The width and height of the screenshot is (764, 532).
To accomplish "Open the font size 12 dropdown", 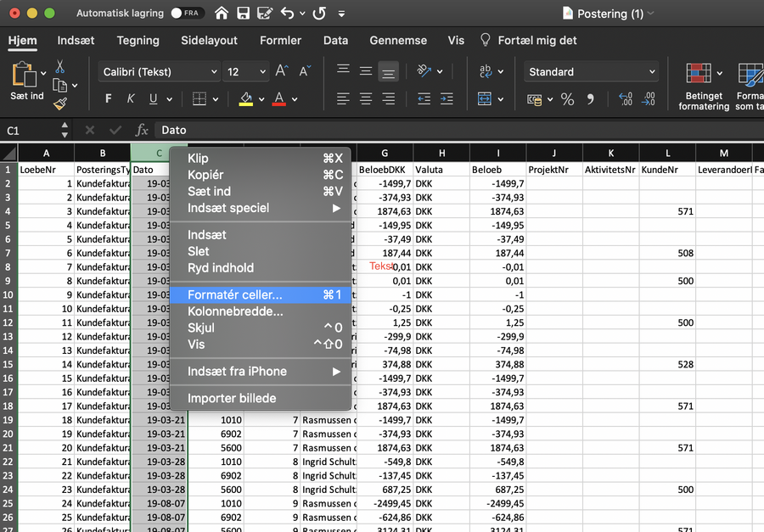I will [246, 72].
